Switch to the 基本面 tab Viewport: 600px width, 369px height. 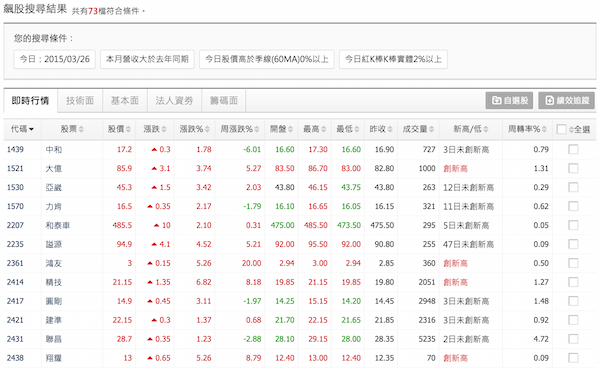(125, 101)
